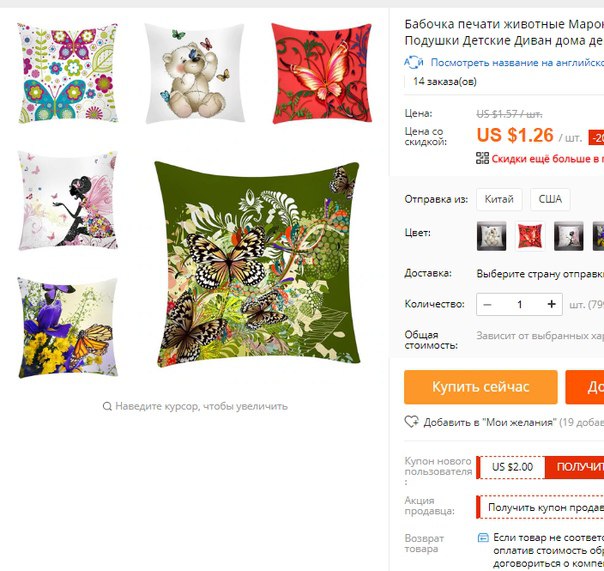Click the ПОЛУЧИТЬ coupon button
Viewport: 604px width, 571px height.
point(574,467)
